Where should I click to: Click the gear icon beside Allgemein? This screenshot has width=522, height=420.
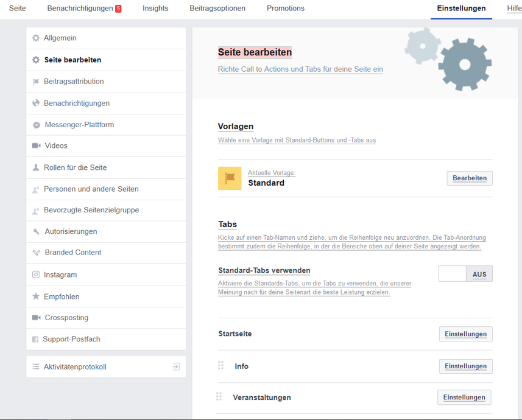35,38
